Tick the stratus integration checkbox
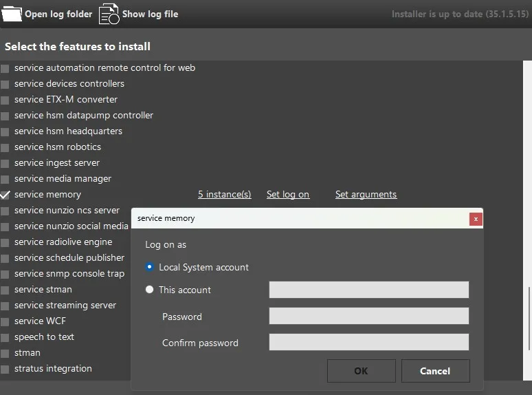This screenshot has width=532, height=395. click(5, 369)
